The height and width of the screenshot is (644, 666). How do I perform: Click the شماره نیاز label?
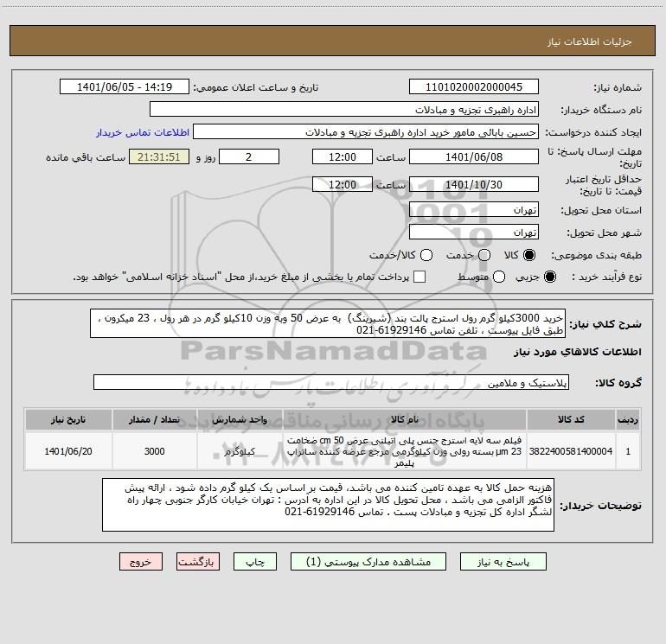tap(618, 87)
